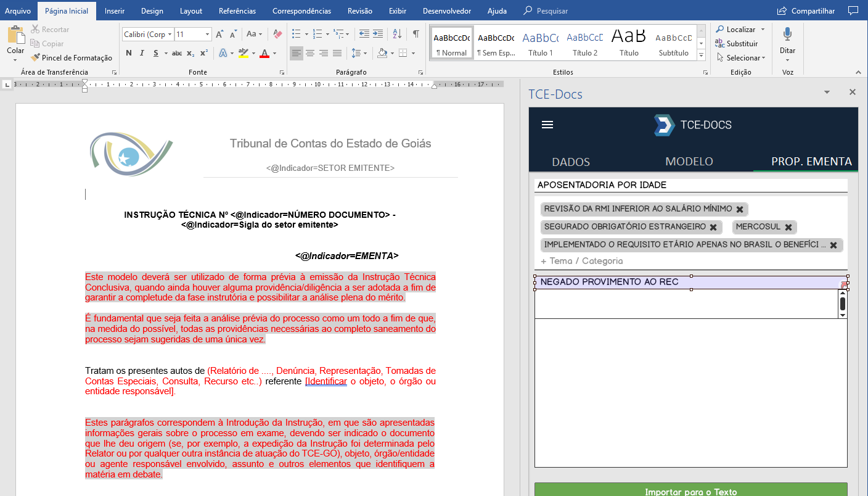Click the Ditar microphone icon
Viewport: 868px width, 496px height.
click(787, 35)
